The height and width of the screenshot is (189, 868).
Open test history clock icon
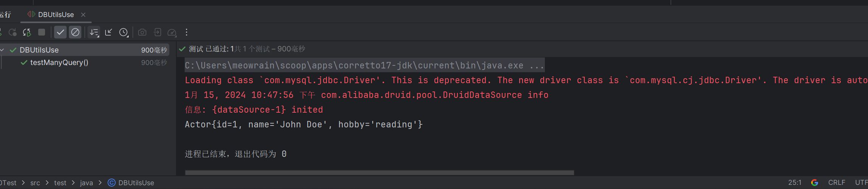pyautogui.click(x=124, y=33)
